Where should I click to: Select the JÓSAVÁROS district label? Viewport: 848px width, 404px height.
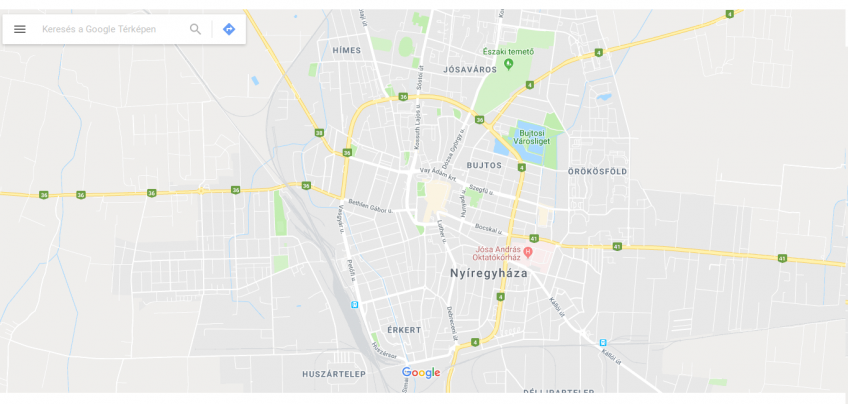470,70
